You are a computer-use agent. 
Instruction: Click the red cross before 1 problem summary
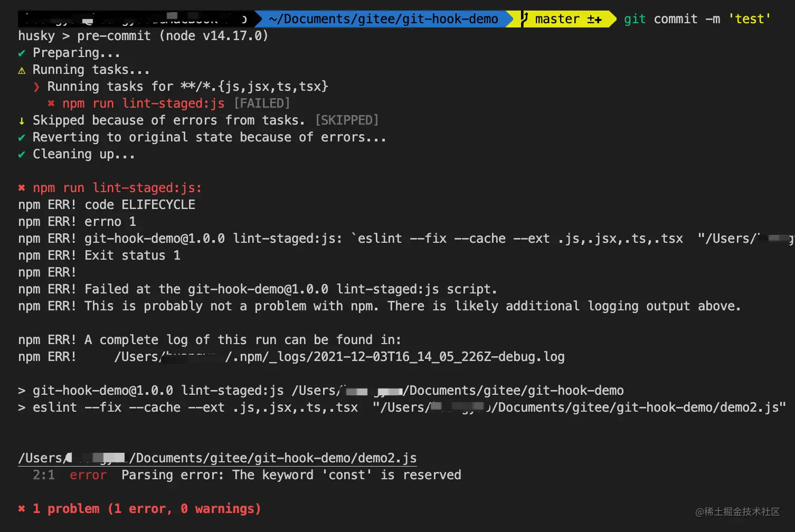[x=22, y=509]
